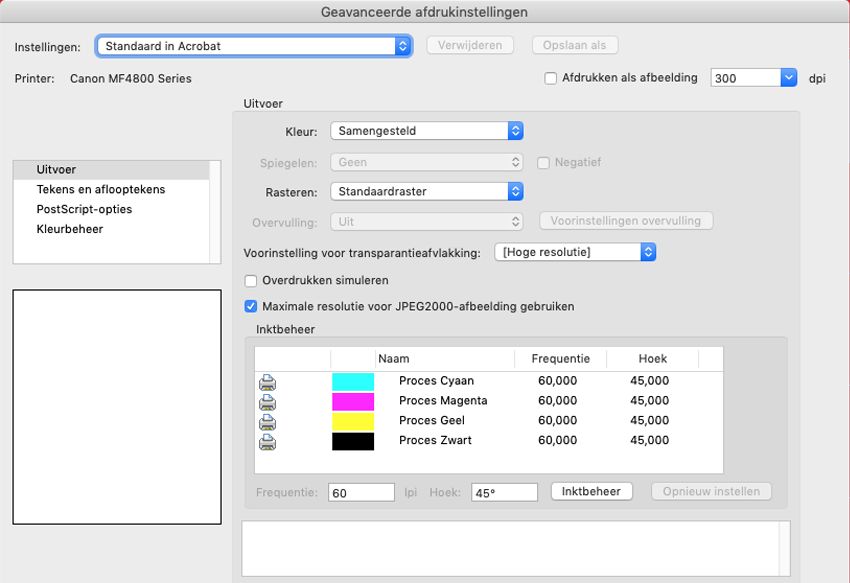Toggle printer icon for Proces Geel
Screen dimensions: 850x583
[267, 422]
